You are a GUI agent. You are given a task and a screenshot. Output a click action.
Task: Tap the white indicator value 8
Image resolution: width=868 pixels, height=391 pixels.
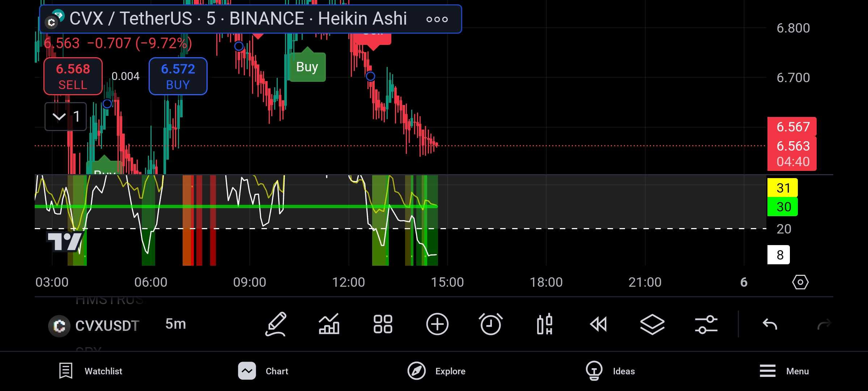[x=779, y=255]
